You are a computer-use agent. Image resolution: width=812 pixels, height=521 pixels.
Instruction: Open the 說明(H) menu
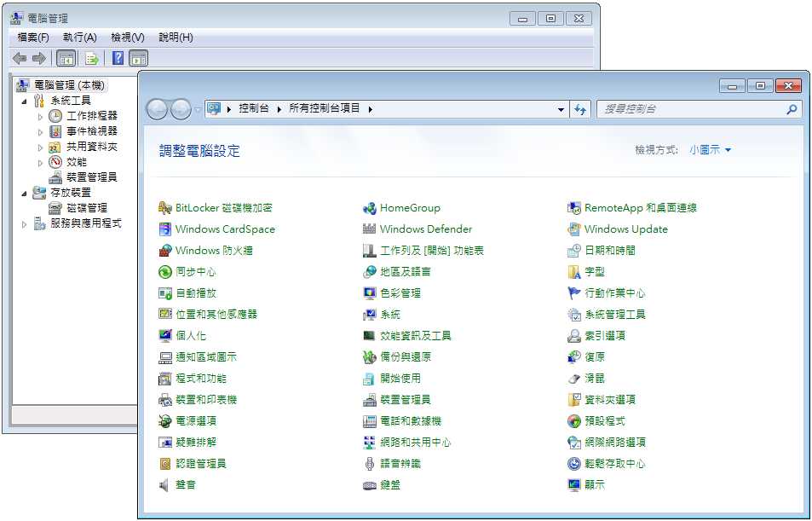pyautogui.click(x=176, y=38)
